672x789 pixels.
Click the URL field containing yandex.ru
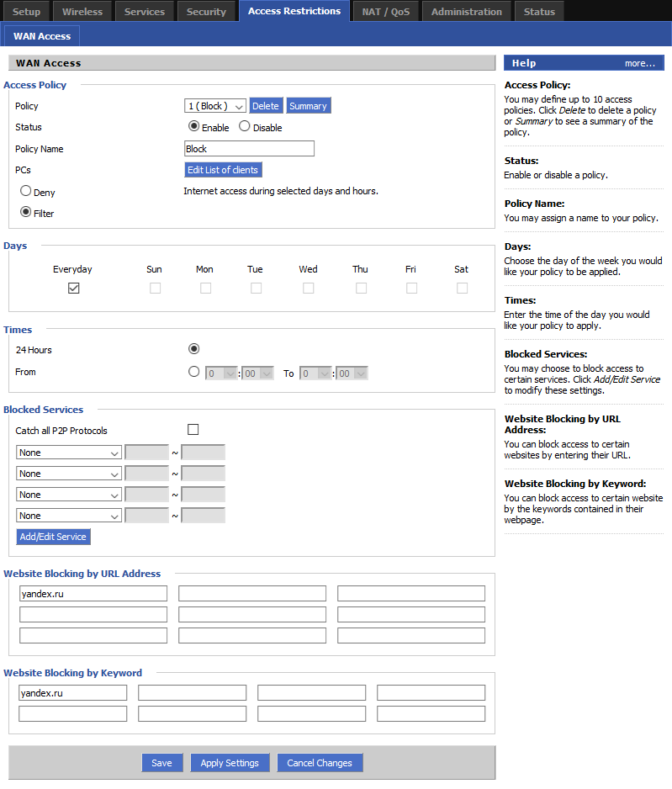click(x=93, y=594)
